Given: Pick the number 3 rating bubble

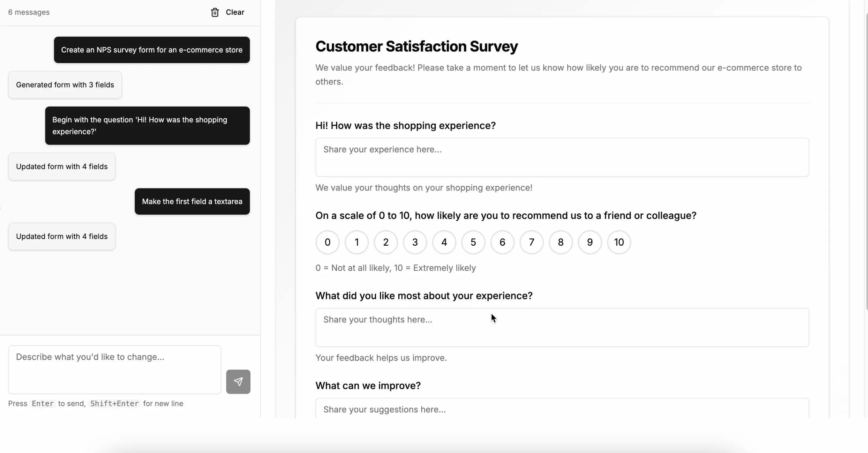Looking at the screenshot, I should pyautogui.click(x=415, y=242).
